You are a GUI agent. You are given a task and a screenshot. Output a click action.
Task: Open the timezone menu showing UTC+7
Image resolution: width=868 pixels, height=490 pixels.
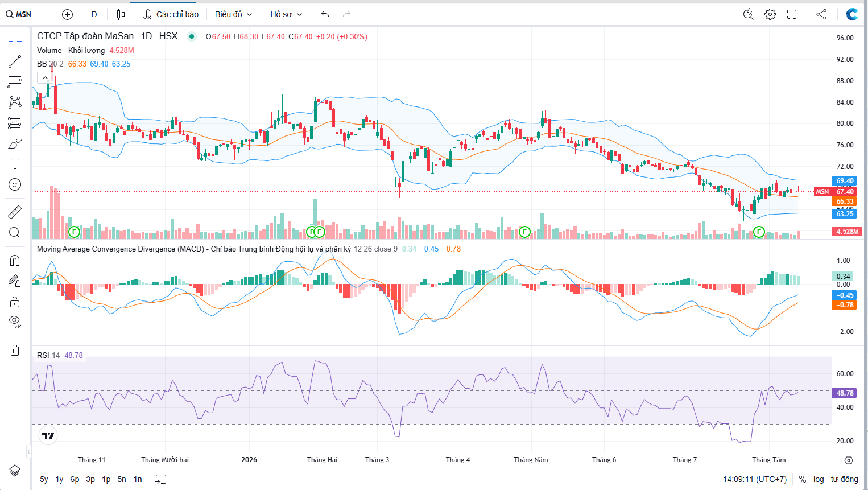click(x=755, y=479)
